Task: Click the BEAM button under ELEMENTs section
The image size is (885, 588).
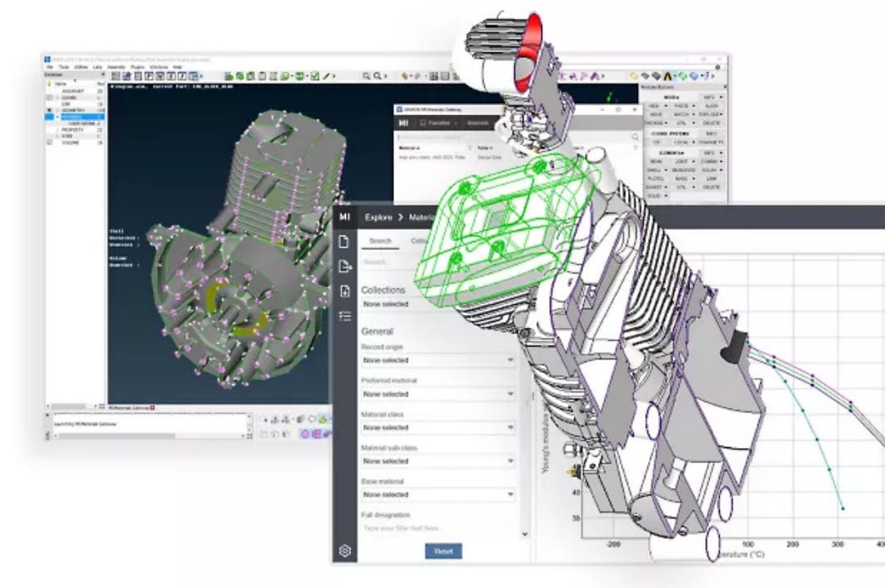Action: [x=657, y=161]
